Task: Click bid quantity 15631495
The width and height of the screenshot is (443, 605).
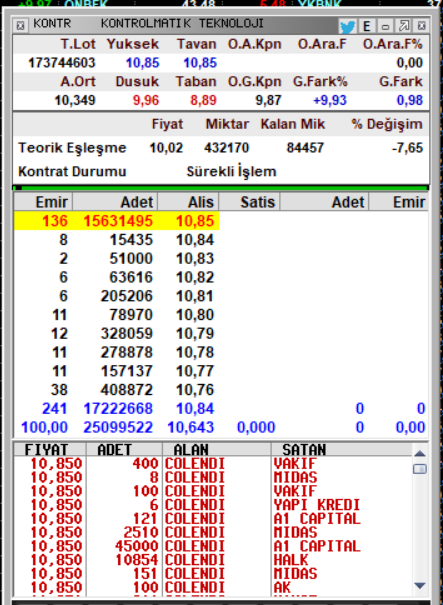Action: tap(118, 221)
